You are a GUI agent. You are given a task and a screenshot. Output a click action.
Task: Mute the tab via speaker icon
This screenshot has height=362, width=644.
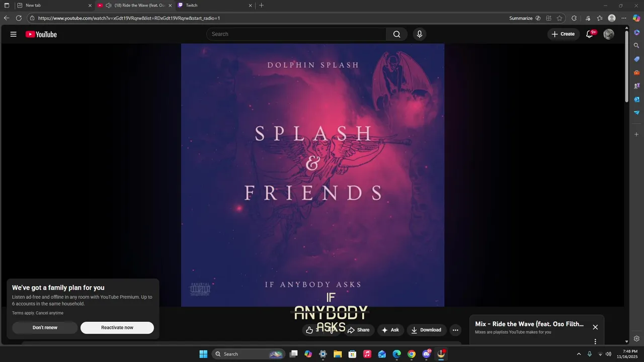pos(108,6)
